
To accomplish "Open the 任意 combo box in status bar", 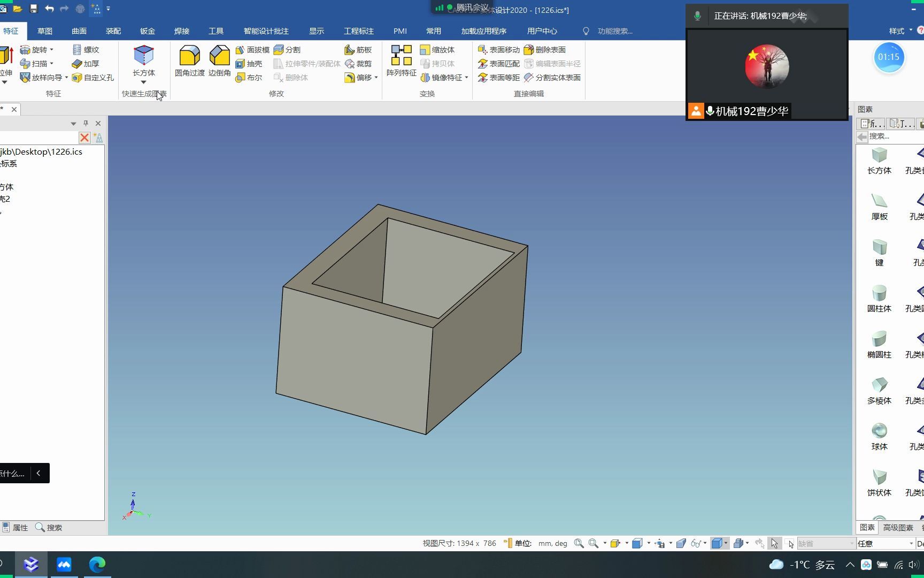I will (x=885, y=544).
